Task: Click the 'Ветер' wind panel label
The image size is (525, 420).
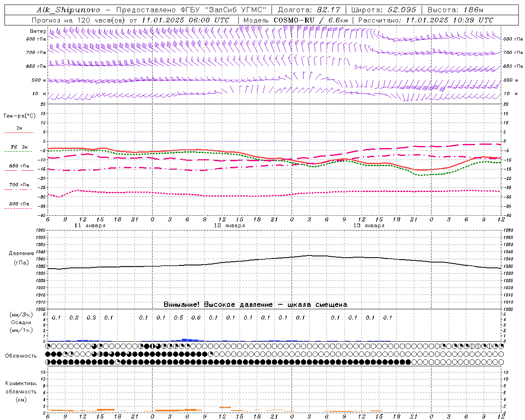Action: click(x=38, y=31)
